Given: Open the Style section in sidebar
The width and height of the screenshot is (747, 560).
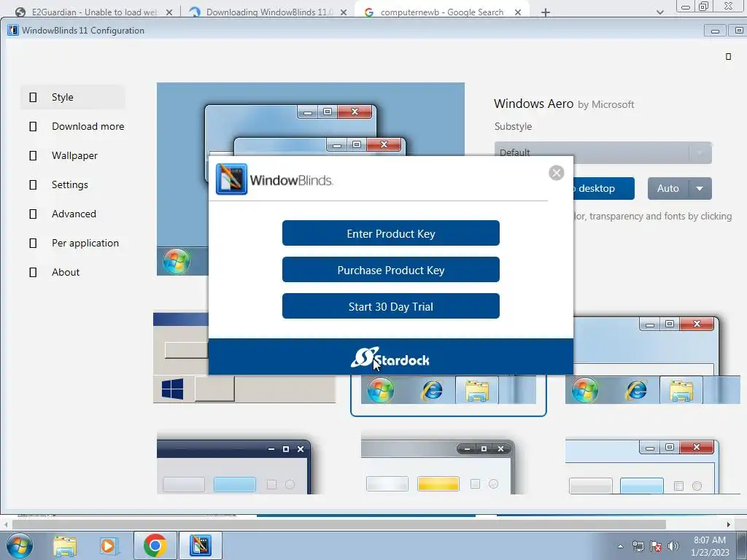Looking at the screenshot, I should (72, 97).
